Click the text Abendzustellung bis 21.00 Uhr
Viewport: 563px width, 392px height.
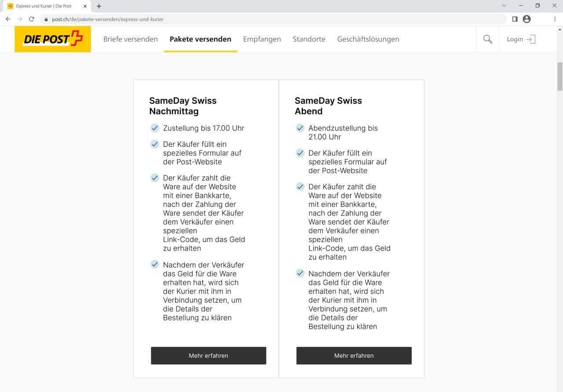[x=343, y=133]
